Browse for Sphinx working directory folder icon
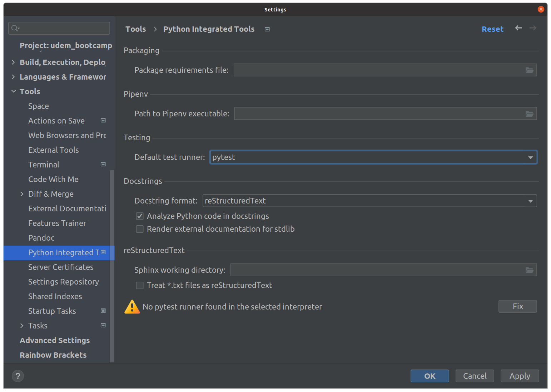This screenshot has width=551, height=392. click(529, 270)
